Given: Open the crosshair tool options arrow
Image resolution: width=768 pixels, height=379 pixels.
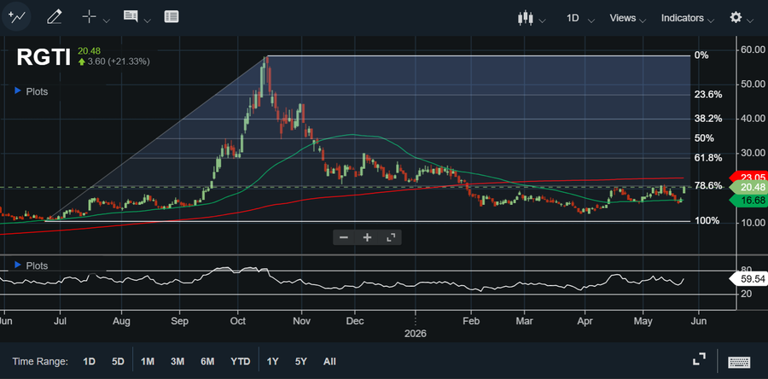Looking at the screenshot, I should [x=106, y=21].
